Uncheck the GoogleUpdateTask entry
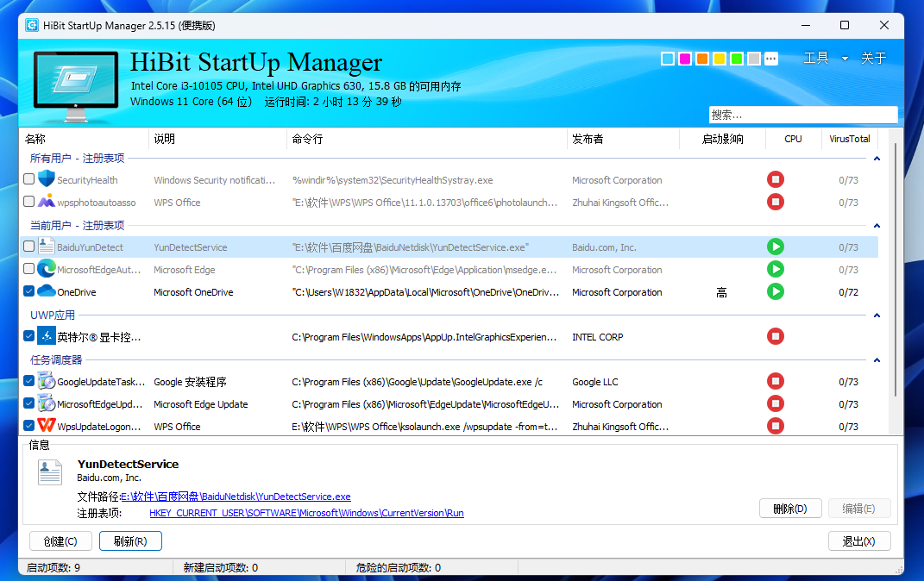 coord(28,380)
